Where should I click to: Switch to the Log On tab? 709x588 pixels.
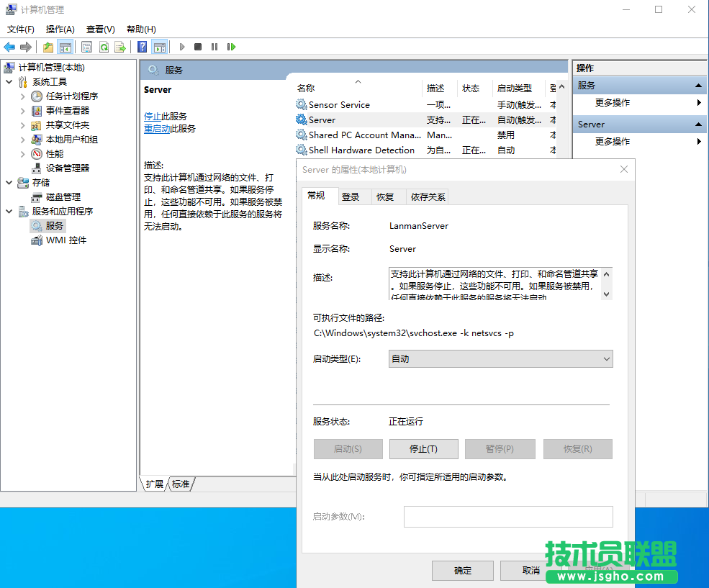click(351, 196)
